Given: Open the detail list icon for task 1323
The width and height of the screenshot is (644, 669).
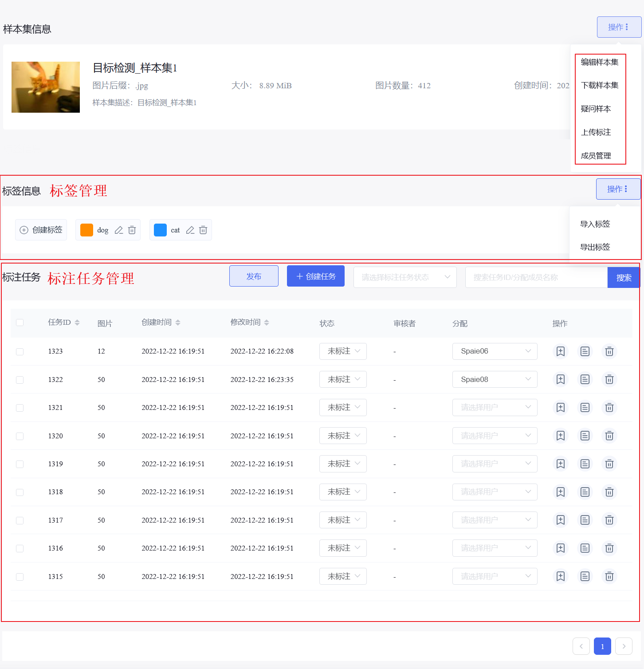Looking at the screenshot, I should (x=585, y=351).
